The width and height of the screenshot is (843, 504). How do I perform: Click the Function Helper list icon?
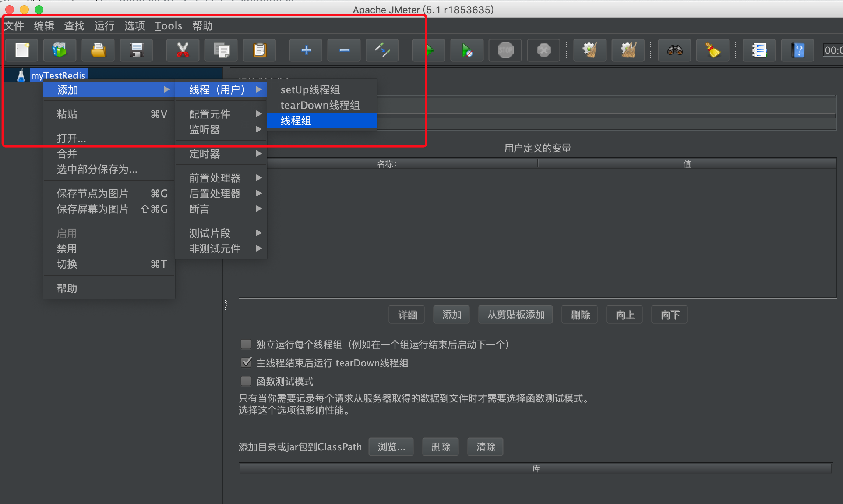(759, 50)
